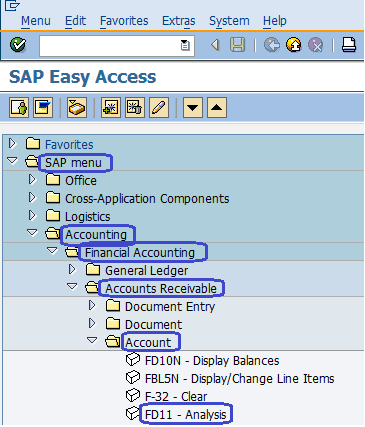Click FBL5N - Display/Change Line Items
Screen dimensions: 365x427
point(239,379)
